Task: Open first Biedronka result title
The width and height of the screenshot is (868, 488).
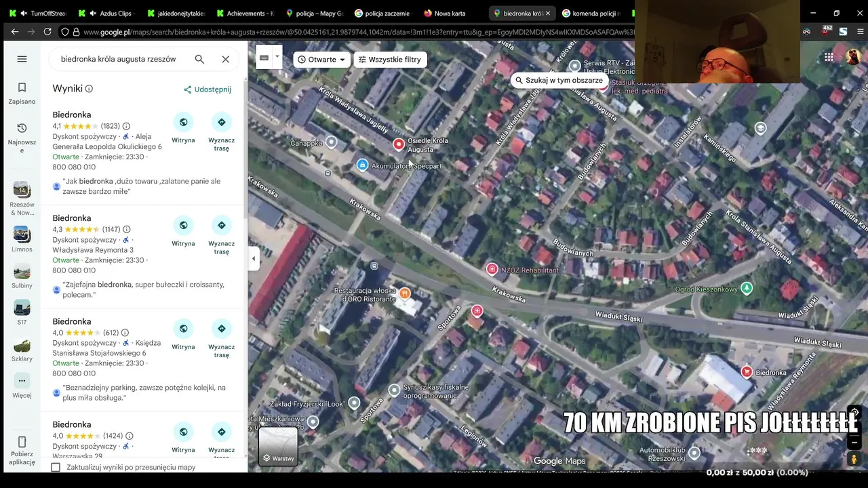Action: pyautogui.click(x=72, y=115)
